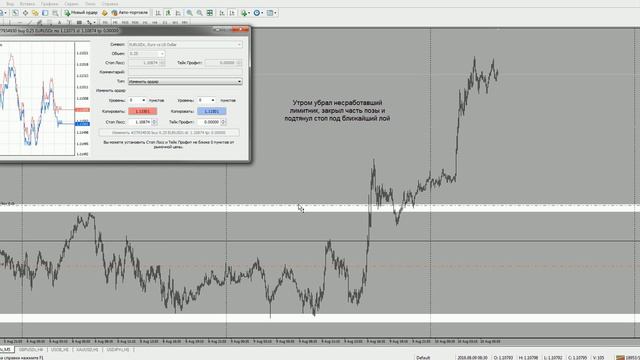Open the Market Watch panel icon

[16, 13]
